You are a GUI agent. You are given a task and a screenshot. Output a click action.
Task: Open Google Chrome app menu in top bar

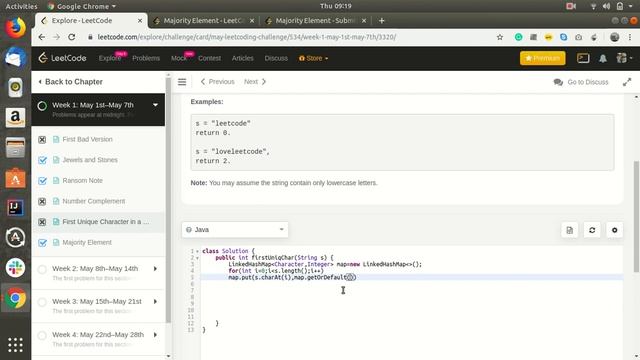tap(82, 6)
